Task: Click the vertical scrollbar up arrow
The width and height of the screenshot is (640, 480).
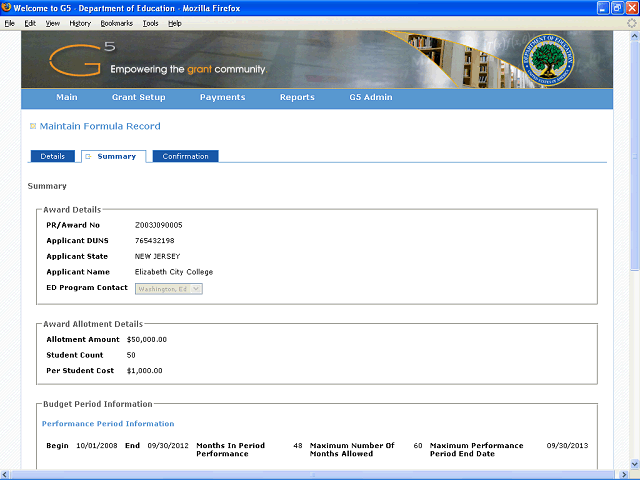Action: (x=635, y=36)
